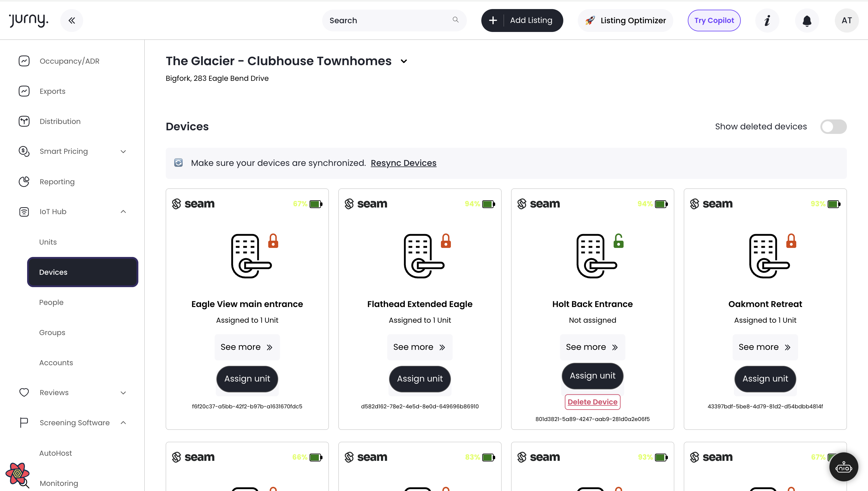
Task: Open Groups in IoT Hub menu
Action: tap(52, 332)
